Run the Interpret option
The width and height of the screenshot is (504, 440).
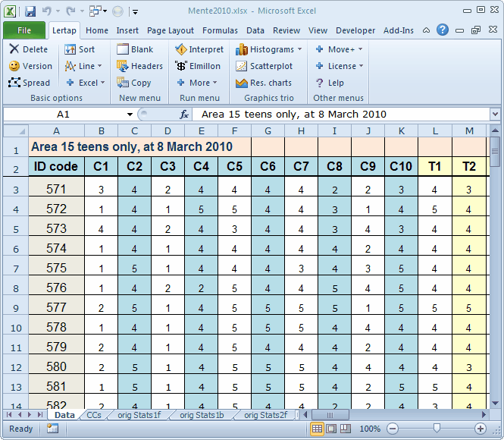pos(180,49)
